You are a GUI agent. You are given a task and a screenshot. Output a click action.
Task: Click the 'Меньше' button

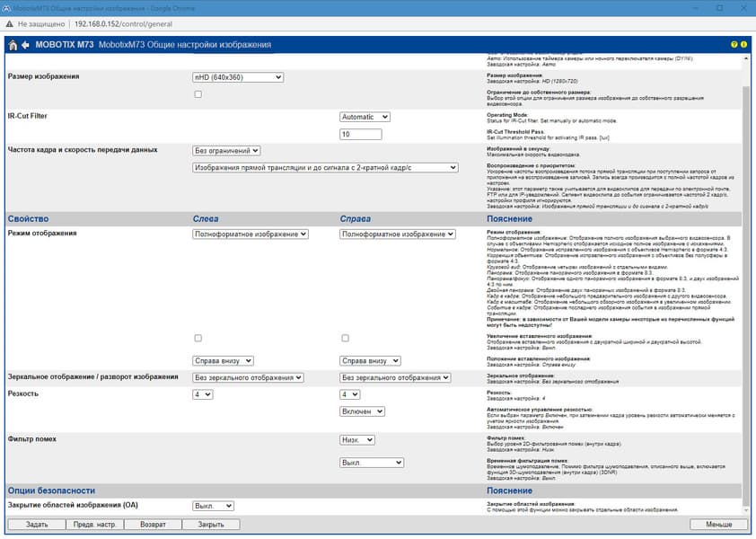tap(719, 525)
